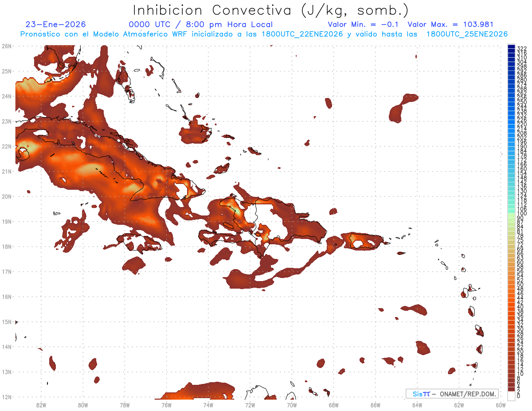Click the WRF forecast description line starting "Pronóstico con el Modelo"
532x411 pixels.
[264, 34]
